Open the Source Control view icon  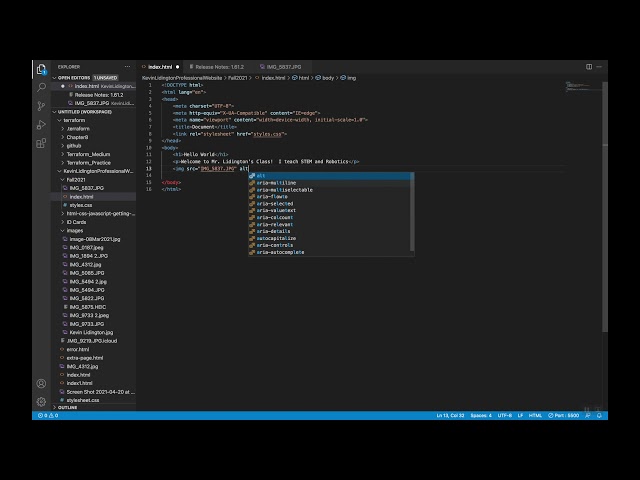click(41, 106)
